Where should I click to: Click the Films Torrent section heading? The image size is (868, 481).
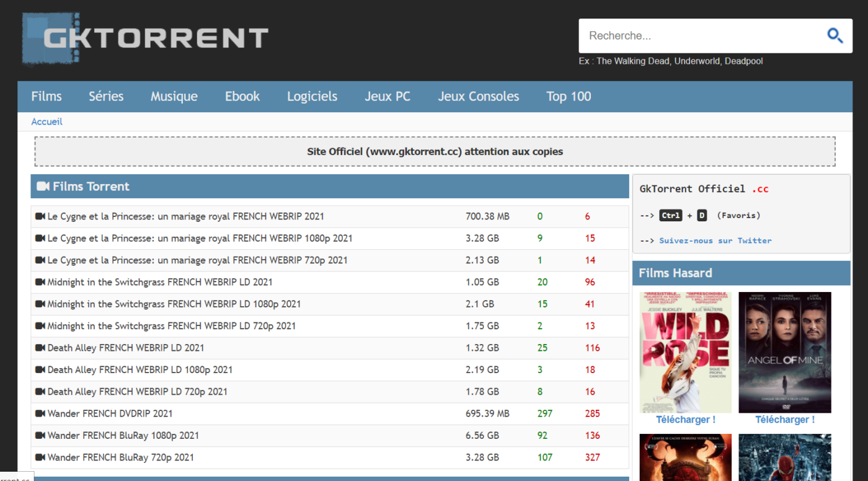click(91, 187)
